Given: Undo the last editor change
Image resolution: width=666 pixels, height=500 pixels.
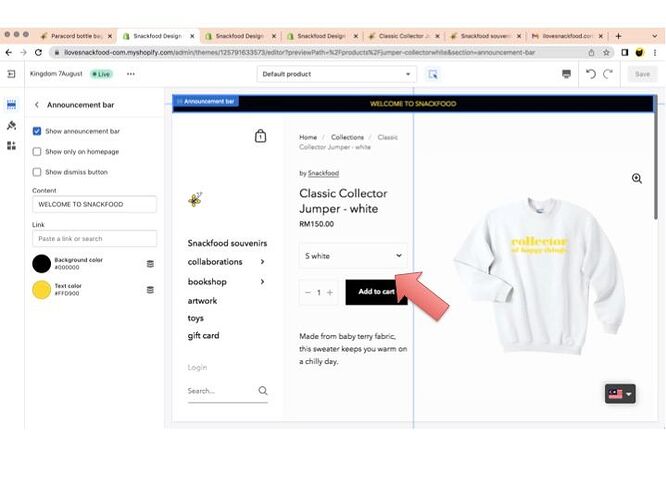Looking at the screenshot, I should point(591,74).
